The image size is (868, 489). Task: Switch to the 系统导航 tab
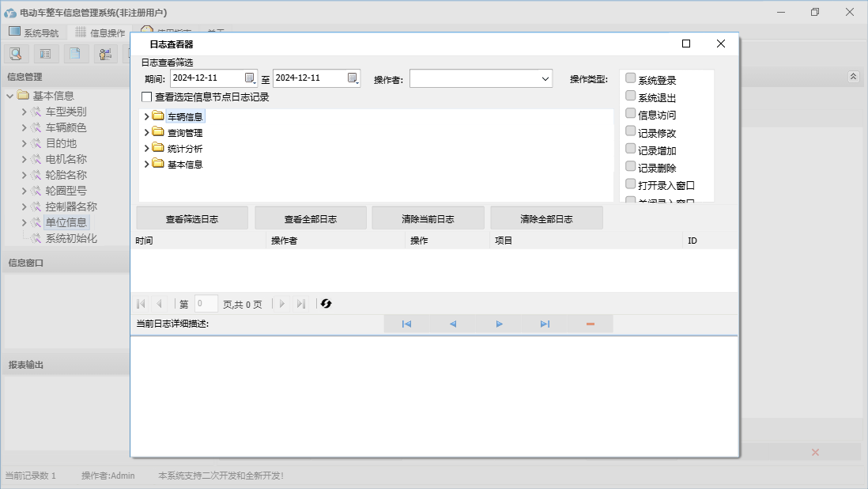coord(33,32)
